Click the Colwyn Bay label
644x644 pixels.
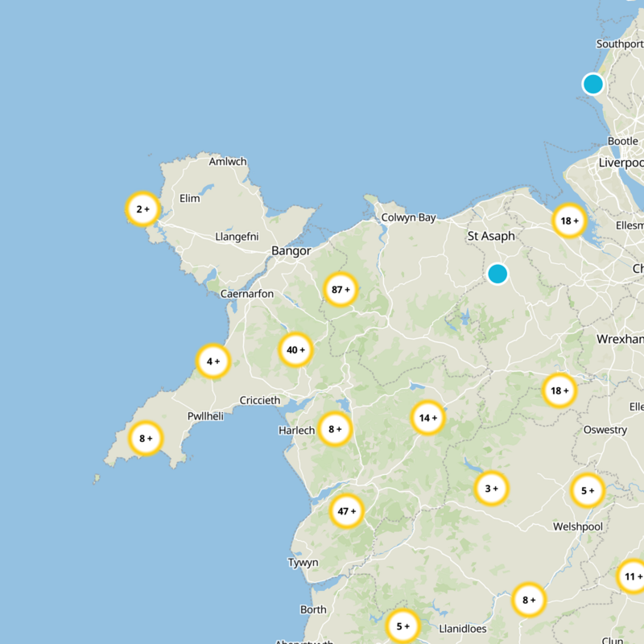409,218
